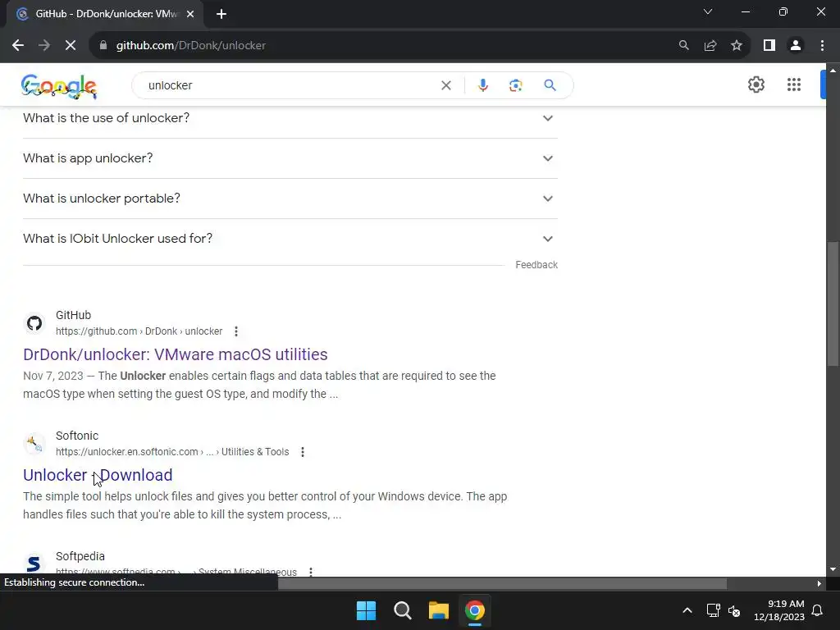Click the Softpedia site name
The width and height of the screenshot is (840, 630).
[80, 557]
